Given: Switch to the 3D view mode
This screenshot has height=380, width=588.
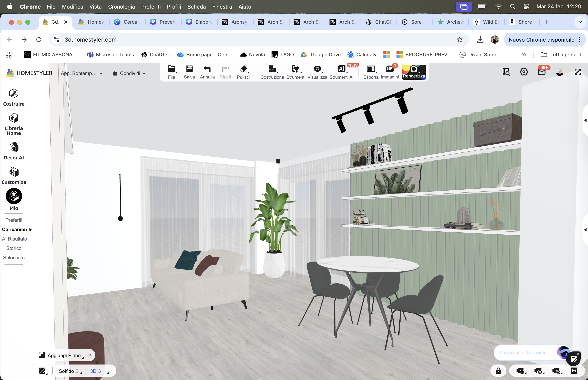Looking at the screenshot, I should point(95,371).
